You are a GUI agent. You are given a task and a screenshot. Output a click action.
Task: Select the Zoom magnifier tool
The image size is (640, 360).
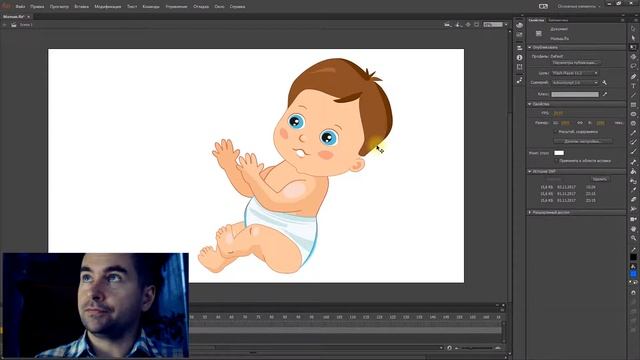(x=633, y=238)
